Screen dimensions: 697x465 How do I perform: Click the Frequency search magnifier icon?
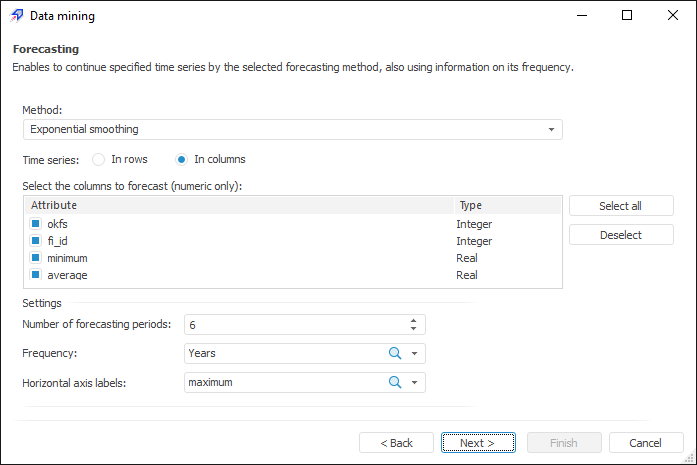pyautogui.click(x=394, y=353)
